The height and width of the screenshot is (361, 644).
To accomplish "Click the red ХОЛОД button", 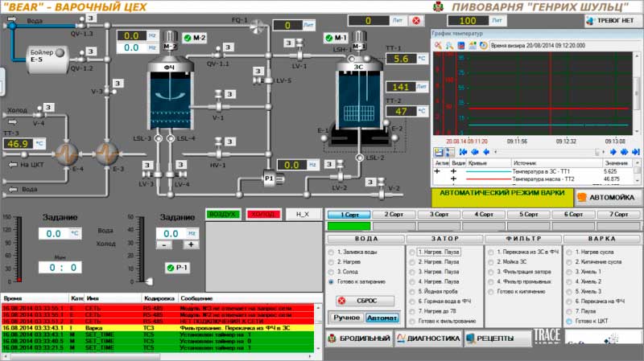I will (263, 214).
